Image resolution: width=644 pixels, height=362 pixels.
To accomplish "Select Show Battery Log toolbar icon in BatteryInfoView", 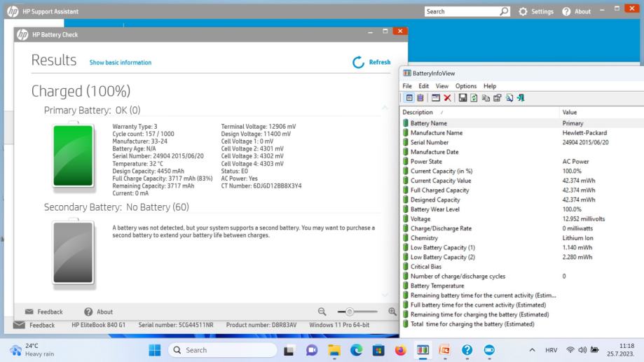I will tap(420, 98).
